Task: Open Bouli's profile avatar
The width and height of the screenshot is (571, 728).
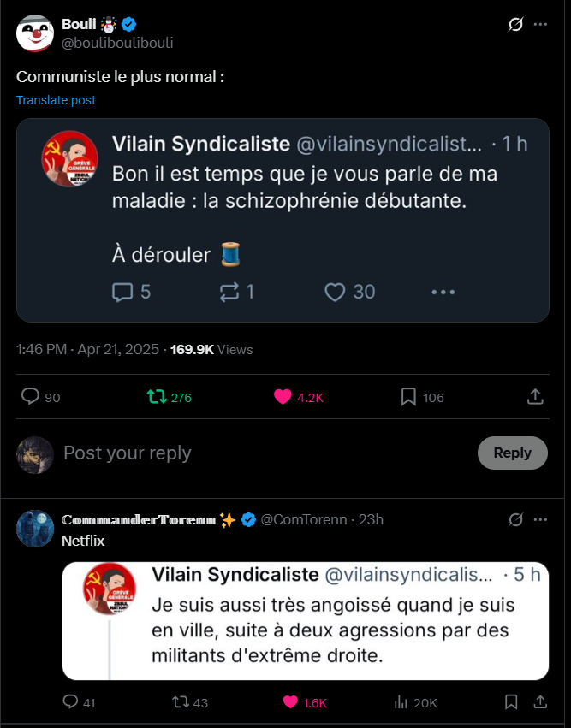Action: click(x=35, y=33)
